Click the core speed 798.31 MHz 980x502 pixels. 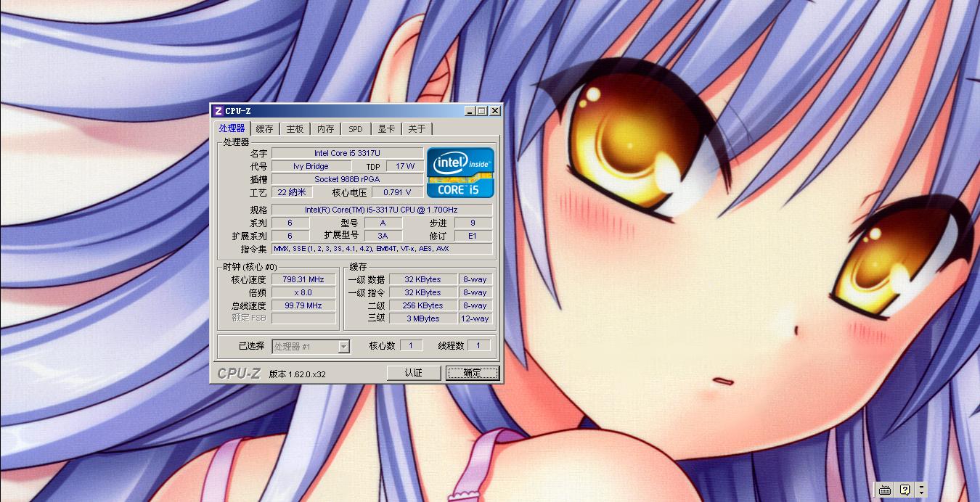pyautogui.click(x=303, y=279)
